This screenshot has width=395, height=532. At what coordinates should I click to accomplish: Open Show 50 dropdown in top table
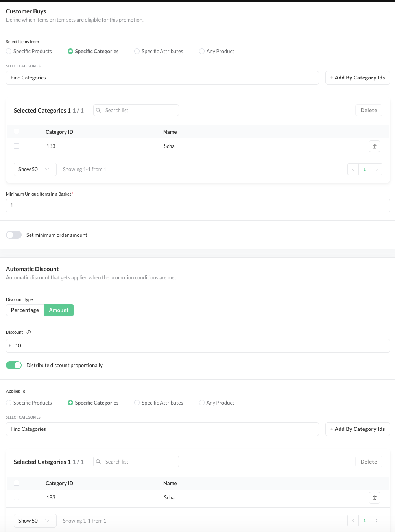point(35,169)
